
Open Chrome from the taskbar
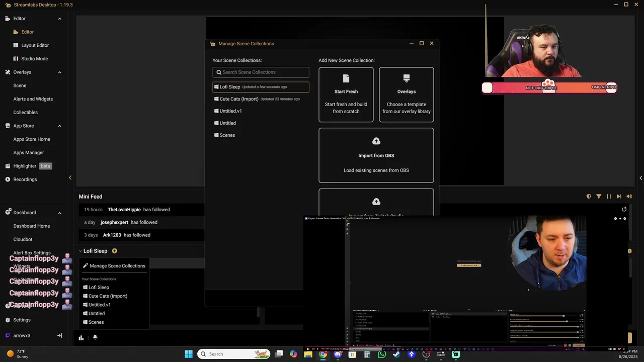click(323, 354)
